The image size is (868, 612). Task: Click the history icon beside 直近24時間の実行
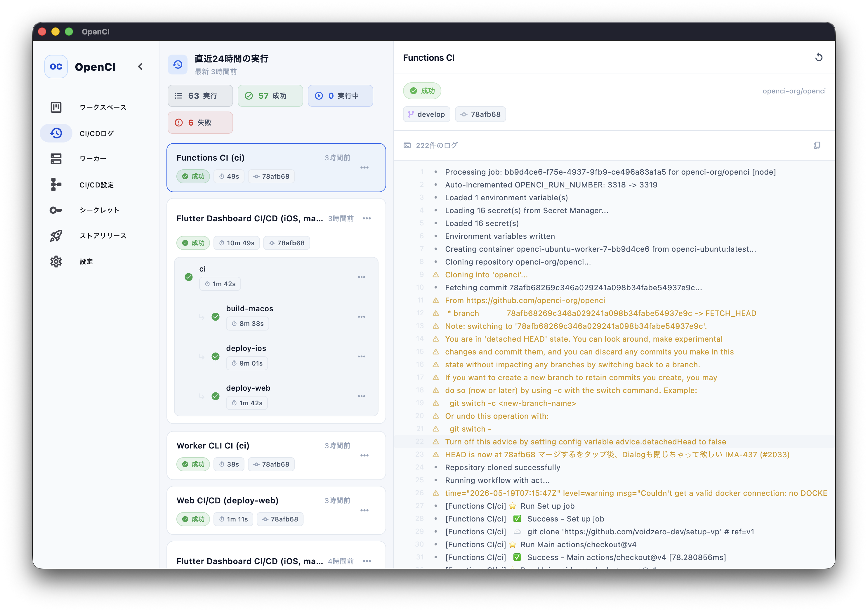click(178, 65)
